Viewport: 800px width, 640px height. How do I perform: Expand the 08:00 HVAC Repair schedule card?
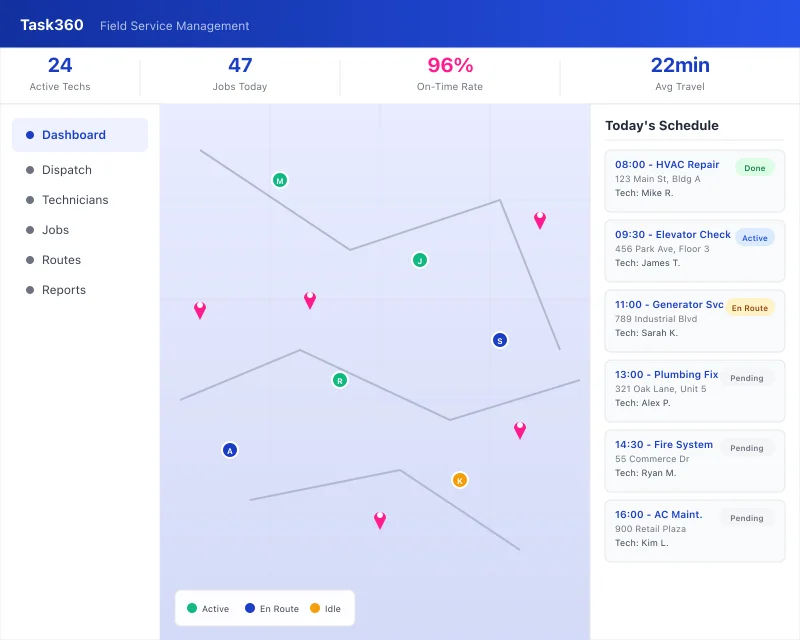click(x=694, y=180)
